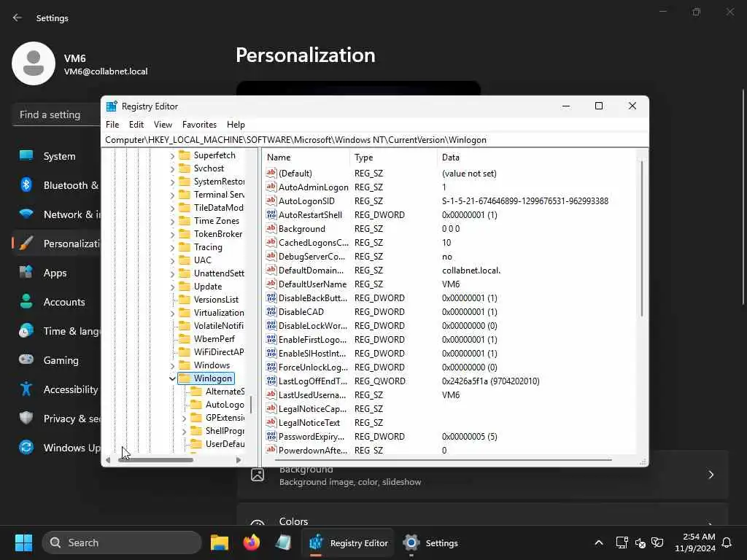Click the PasswordExpiry DWORD value icon
The height and width of the screenshot is (560, 747).
coord(271,436)
